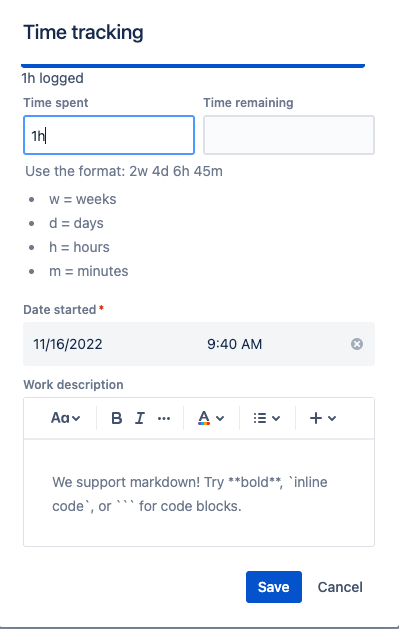Click the insert plus icon
The image size is (399, 629).
[x=316, y=418]
